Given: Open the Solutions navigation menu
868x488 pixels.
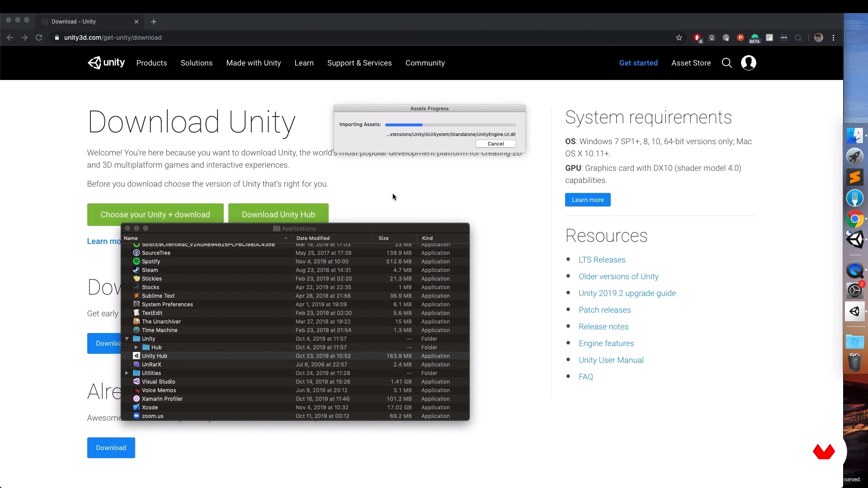Looking at the screenshot, I should click(x=197, y=63).
